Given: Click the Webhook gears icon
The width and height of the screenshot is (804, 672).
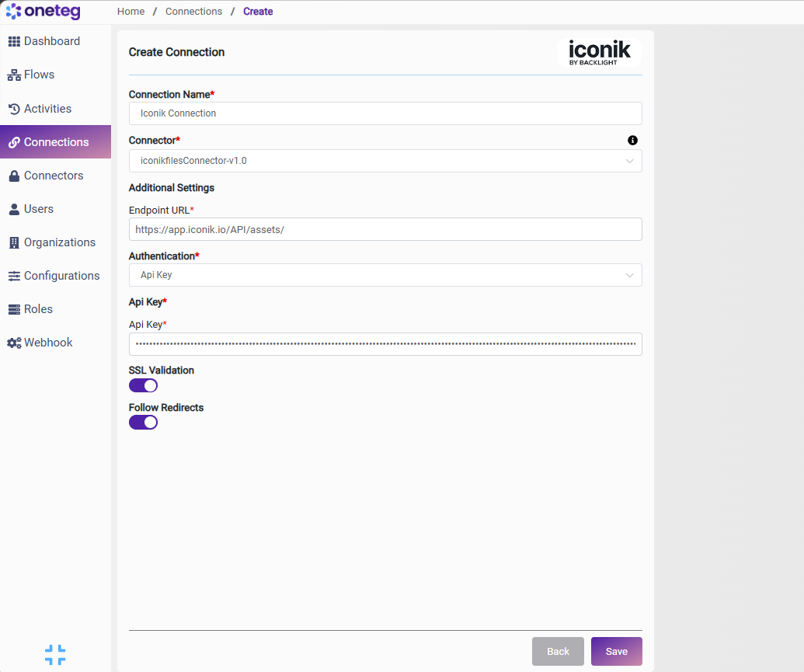Looking at the screenshot, I should click(x=14, y=343).
